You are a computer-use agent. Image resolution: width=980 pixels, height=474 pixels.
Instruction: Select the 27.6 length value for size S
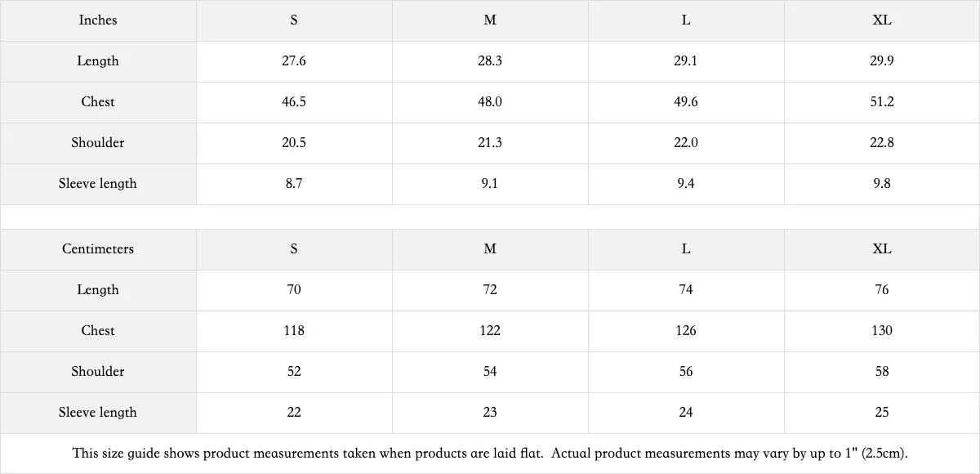pyautogui.click(x=294, y=61)
